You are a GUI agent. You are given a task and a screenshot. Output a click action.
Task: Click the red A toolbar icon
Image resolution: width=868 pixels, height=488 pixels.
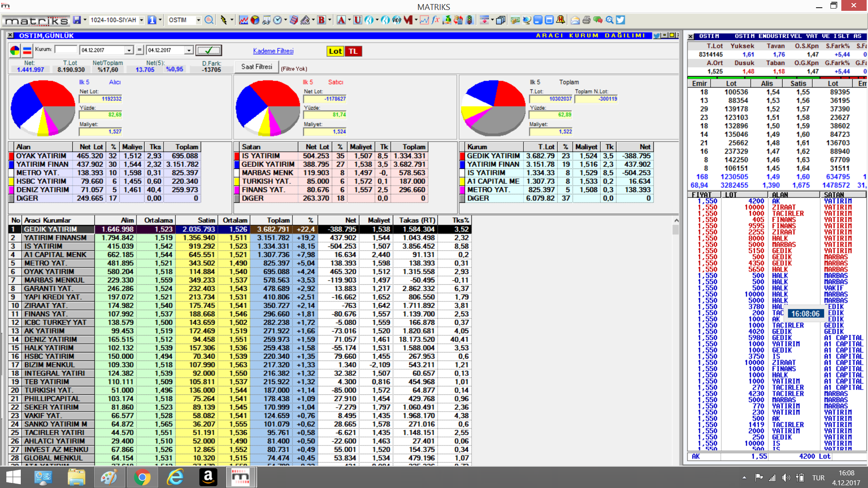(x=341, y=20)
